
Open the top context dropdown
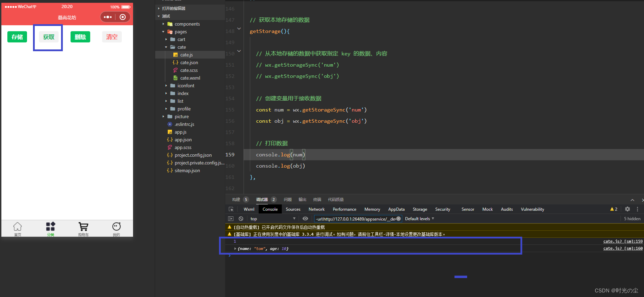click(273, 218)
